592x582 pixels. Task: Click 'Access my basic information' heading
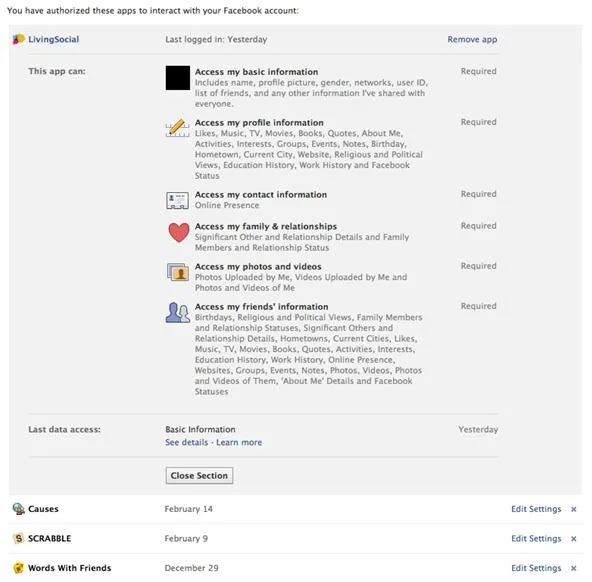click(x=256, y=72)
